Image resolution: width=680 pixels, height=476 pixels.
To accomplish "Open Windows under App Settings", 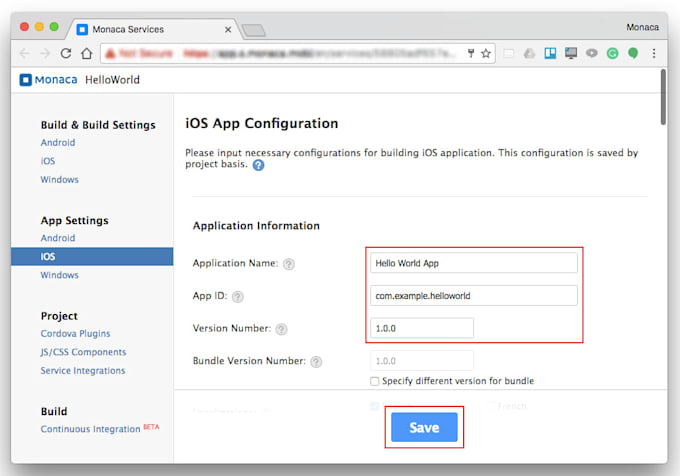I will [59, 275].
